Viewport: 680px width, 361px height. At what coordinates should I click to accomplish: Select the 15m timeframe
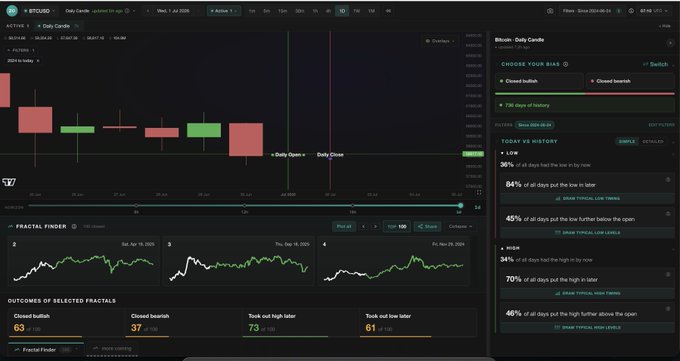[x=282, y=11]
